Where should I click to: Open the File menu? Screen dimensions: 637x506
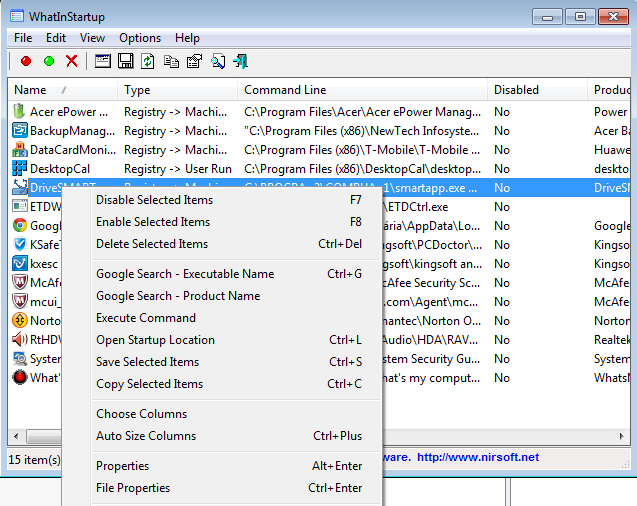pos(23,38)
